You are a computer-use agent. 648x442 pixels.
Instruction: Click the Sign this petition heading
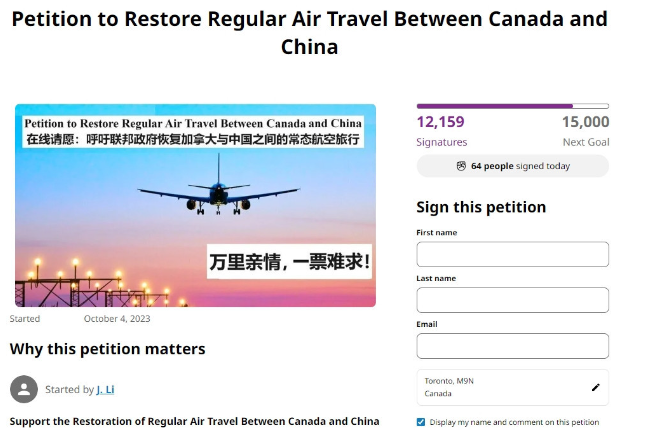481,207
